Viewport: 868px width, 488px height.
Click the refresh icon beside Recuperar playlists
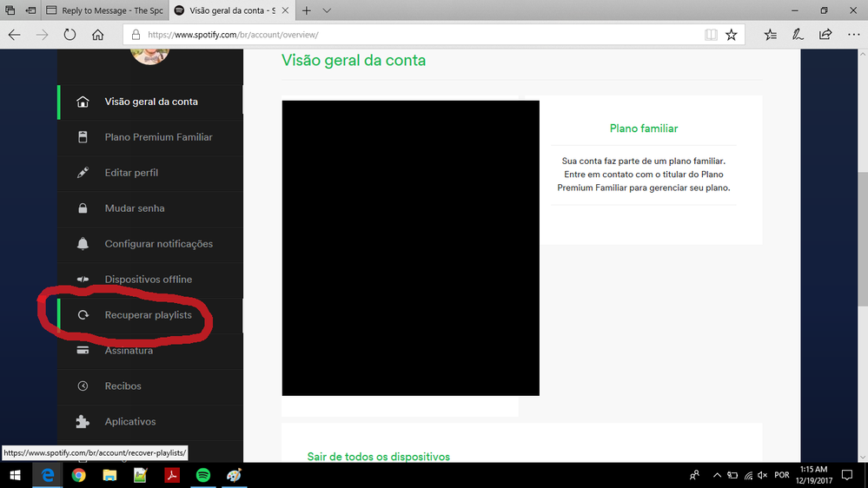tap(83, 315)
